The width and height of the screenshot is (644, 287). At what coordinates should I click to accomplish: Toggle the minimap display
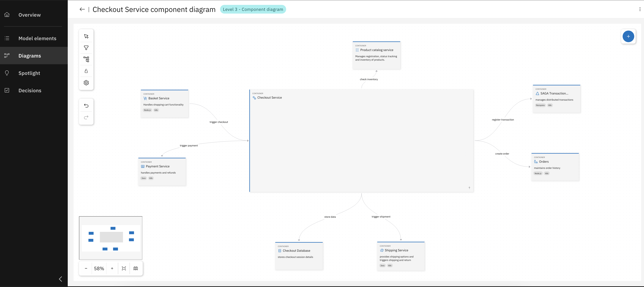(x=136, y=268)
